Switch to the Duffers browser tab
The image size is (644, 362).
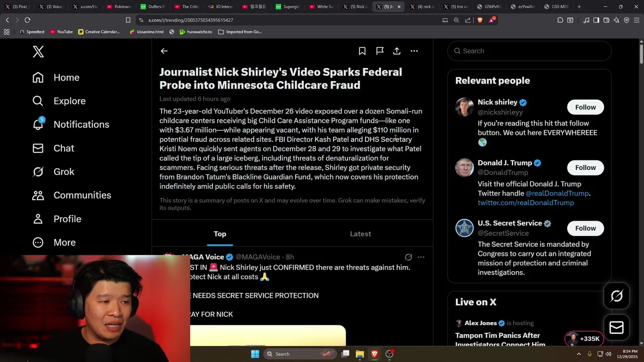[153, 7]
